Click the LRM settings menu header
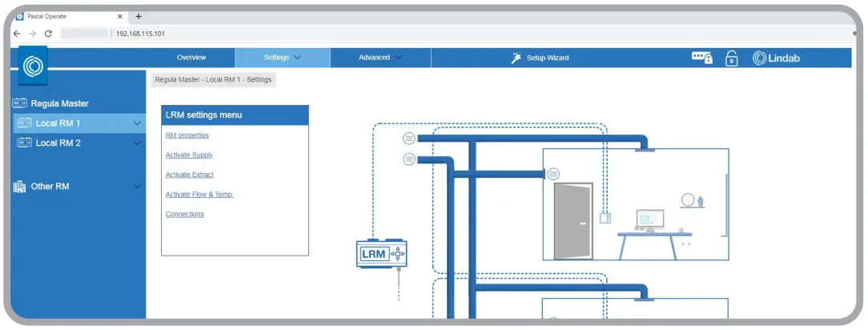 tap(235, 115)
